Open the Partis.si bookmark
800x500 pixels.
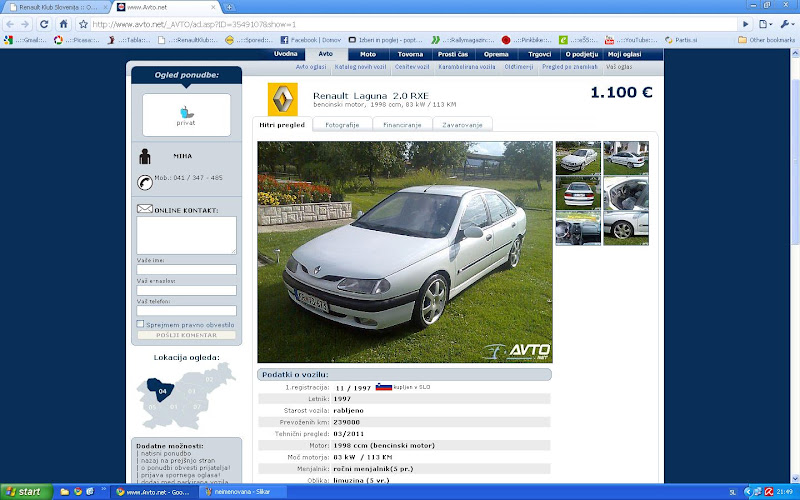pos(681,40)
